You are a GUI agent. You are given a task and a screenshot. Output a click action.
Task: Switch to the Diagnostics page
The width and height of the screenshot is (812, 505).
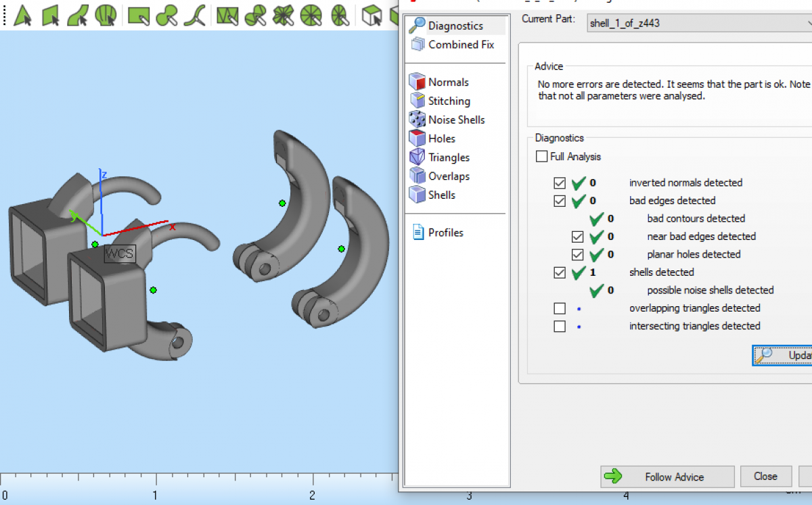pos(455,26)
